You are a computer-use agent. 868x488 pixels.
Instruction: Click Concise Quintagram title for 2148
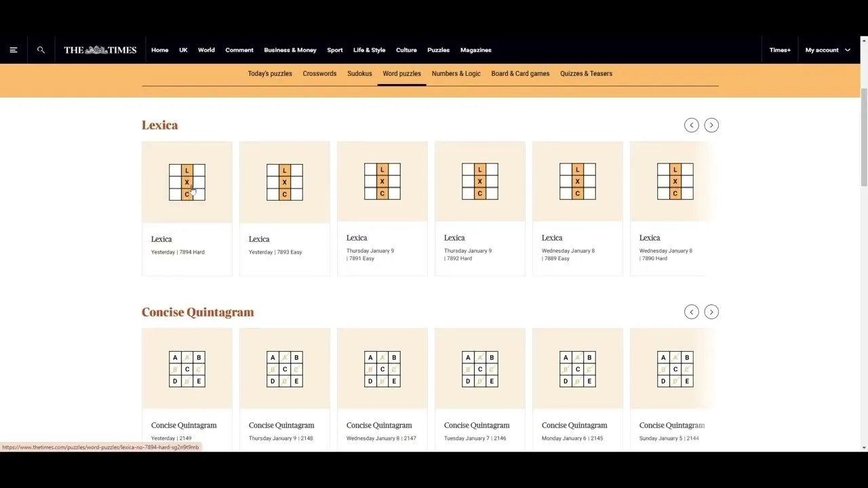(x=281, y=426)
